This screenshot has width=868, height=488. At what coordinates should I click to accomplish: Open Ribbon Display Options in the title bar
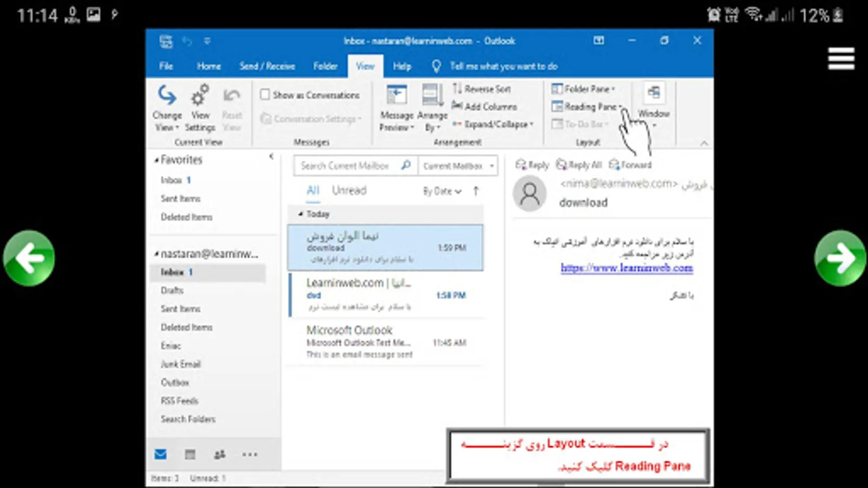coord(599,41)
